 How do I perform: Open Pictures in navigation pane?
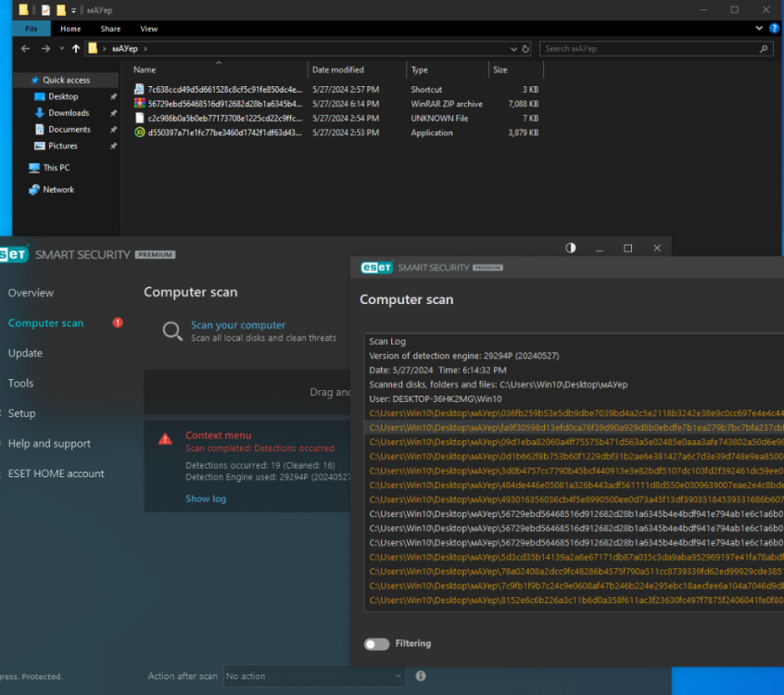pyautogui.click(x=62, y=146)
